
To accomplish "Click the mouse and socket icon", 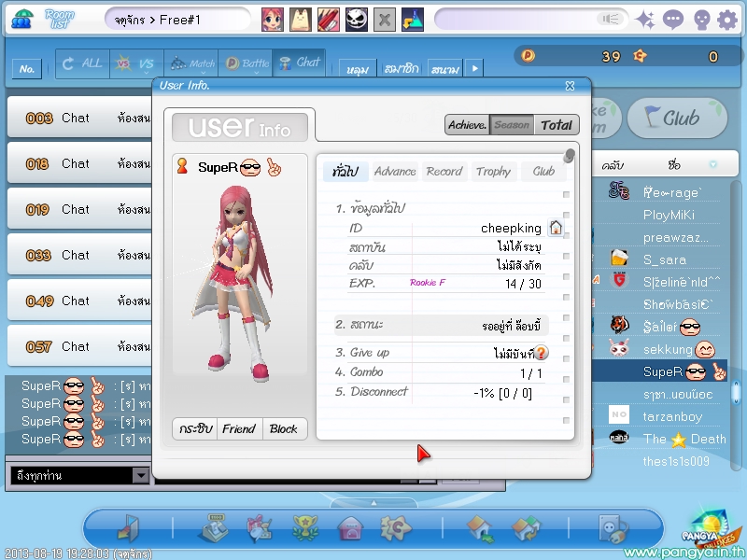I will [x=613, y=528].
